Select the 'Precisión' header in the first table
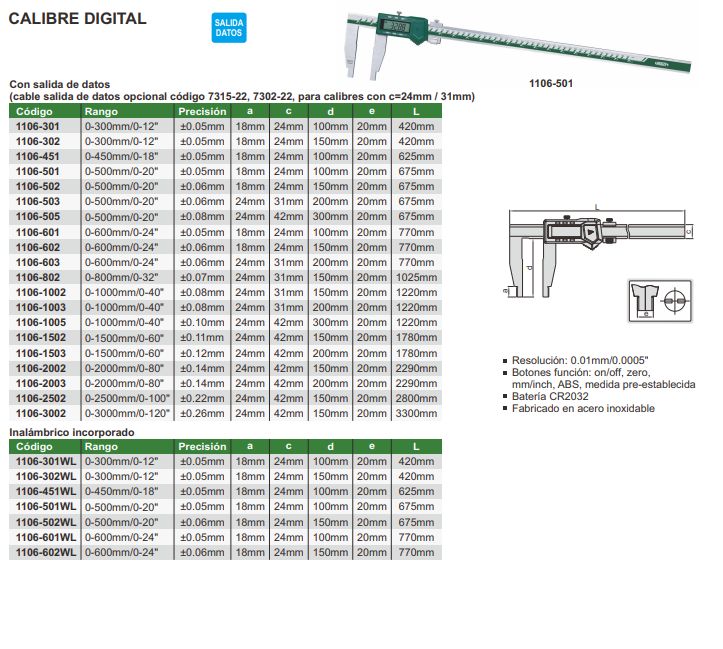Viewport: 723px width, 649px height. [x=202, y=112]
